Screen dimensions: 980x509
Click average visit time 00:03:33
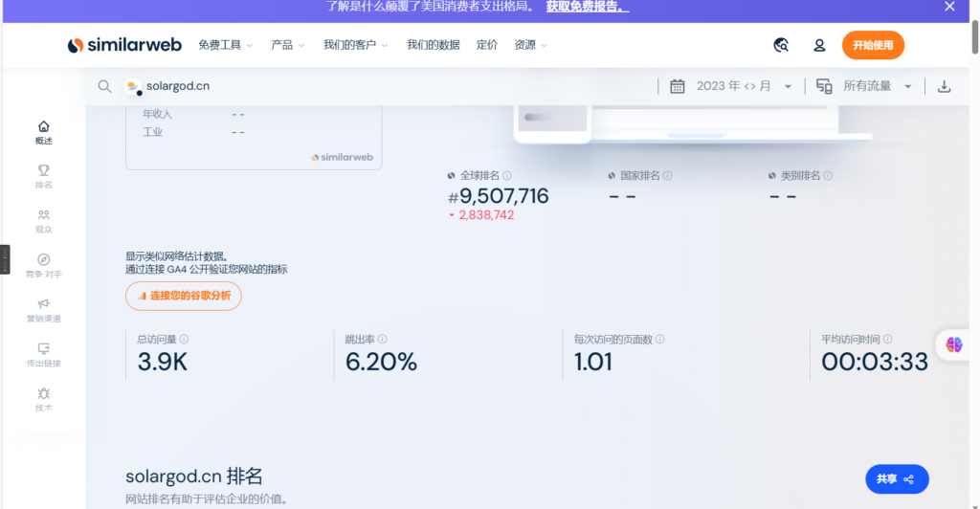point(875,363)
